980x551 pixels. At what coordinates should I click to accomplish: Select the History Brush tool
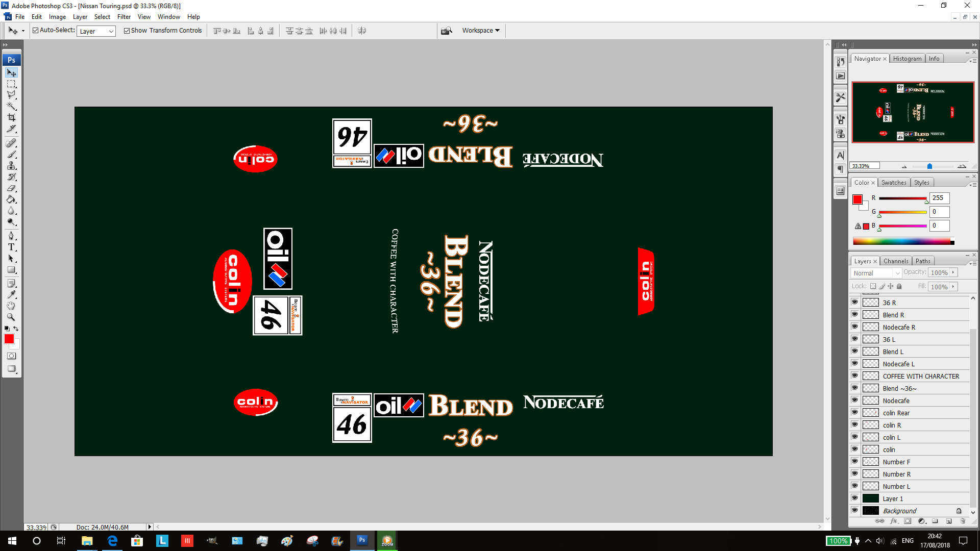pos(11,177)
